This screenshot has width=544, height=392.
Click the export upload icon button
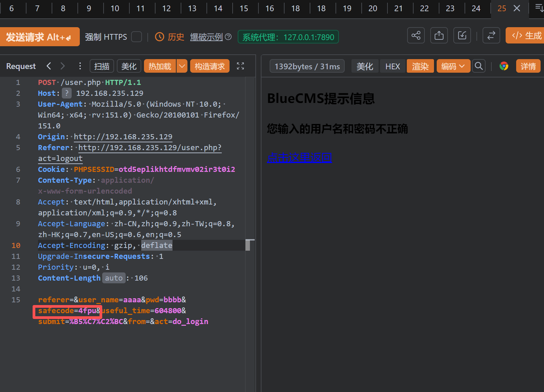point(439,35)
